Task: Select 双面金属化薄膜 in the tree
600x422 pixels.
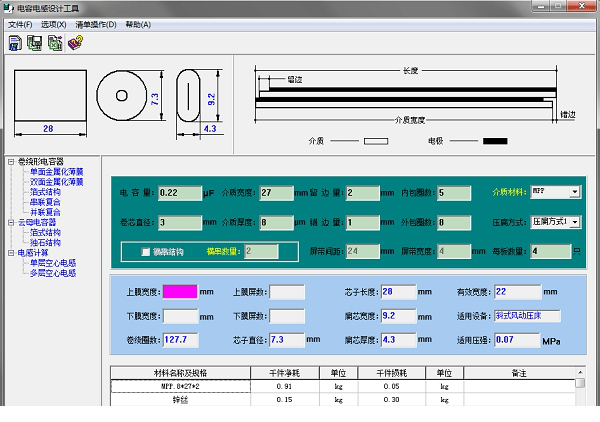Action: (57, 182)
